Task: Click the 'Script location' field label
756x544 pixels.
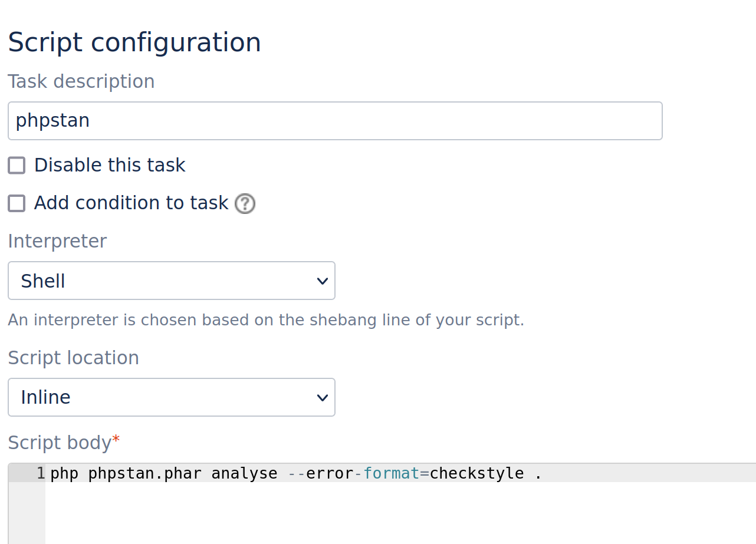Action: click(x=73, y=358)
